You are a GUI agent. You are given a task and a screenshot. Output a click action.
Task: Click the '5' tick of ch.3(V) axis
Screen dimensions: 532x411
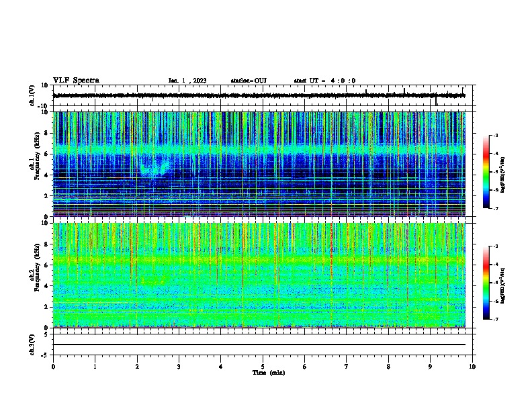(46, 334)
